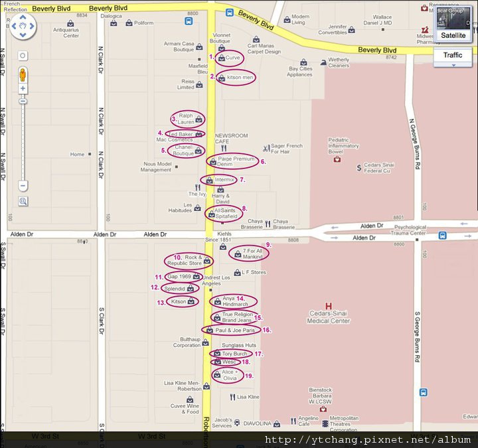Open the kitson men shop marker
478x448 pixels.
click(x=222, y=78)
